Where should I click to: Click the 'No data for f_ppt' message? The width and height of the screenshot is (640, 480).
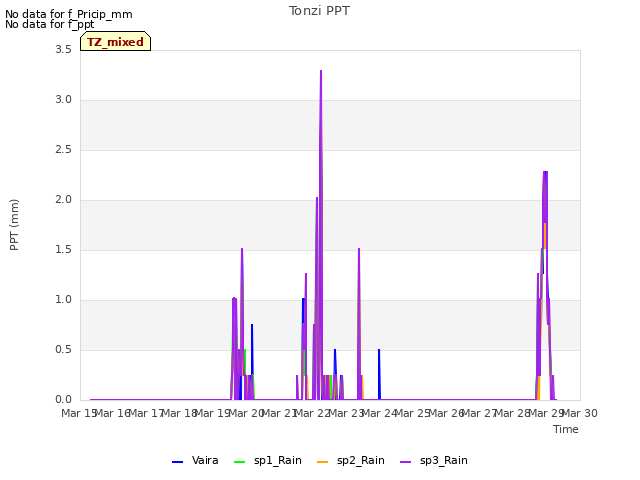click(x=49, y=24)
